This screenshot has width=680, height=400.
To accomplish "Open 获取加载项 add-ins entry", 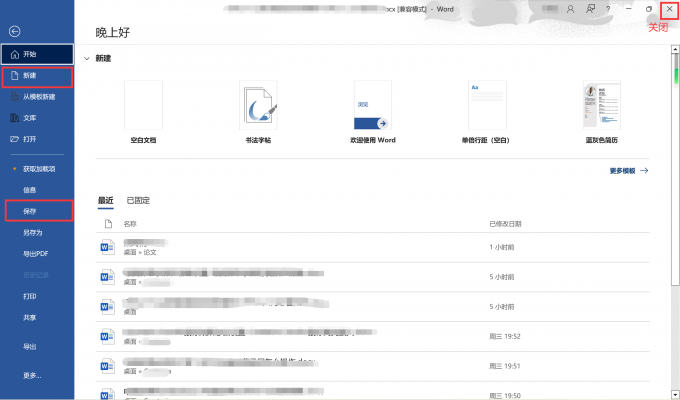I will pos(37,169).
